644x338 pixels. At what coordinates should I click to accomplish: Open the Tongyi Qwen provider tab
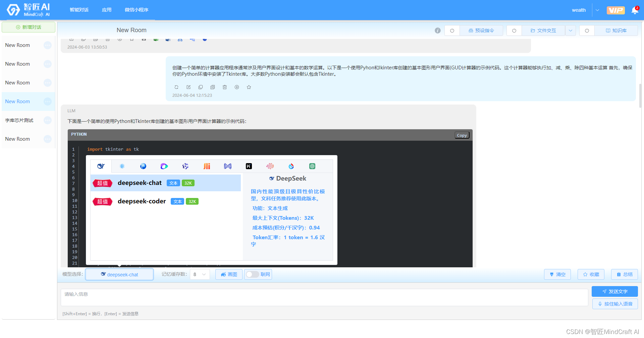click(185, 166)
